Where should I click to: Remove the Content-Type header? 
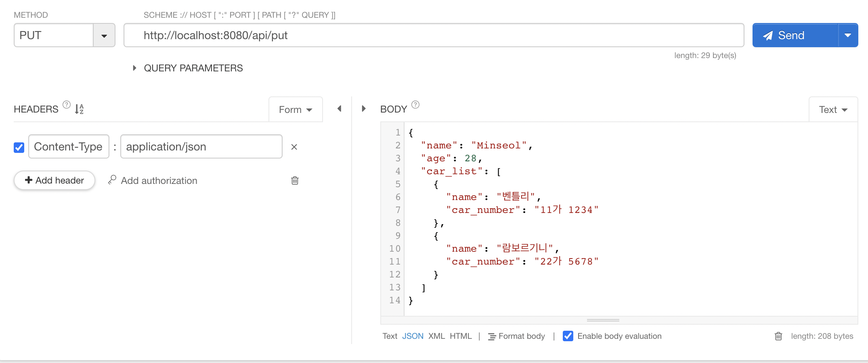click(x=294, y=147)
